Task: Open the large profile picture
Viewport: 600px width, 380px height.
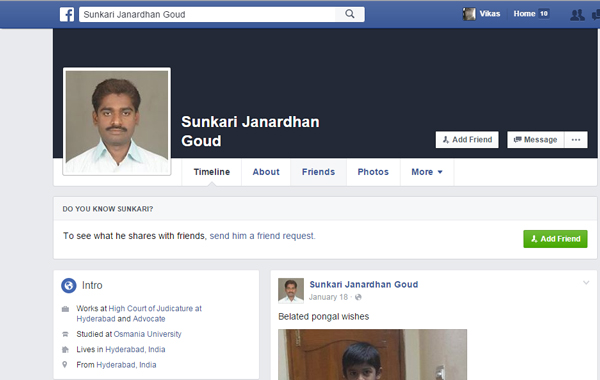Action: point(117,122)
